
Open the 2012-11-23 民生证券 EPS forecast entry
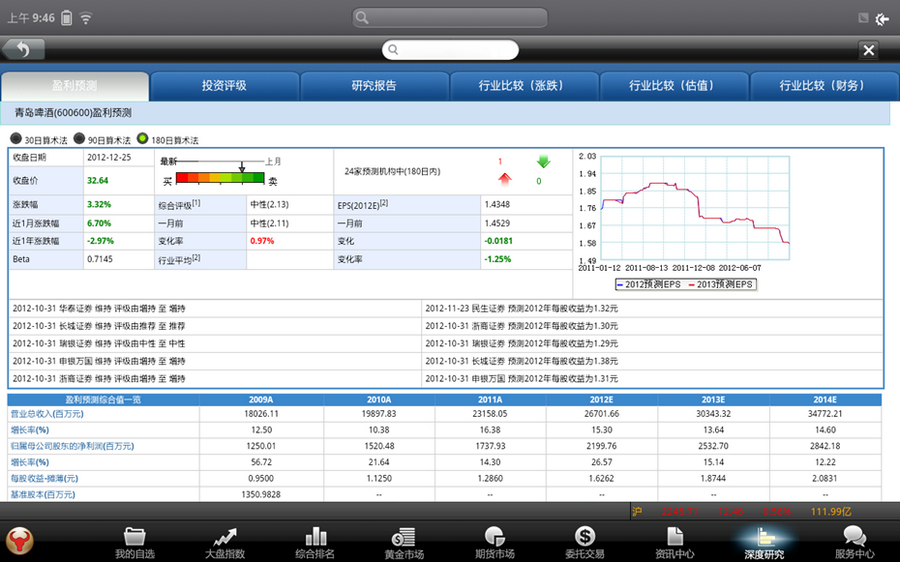click(521, 308)
